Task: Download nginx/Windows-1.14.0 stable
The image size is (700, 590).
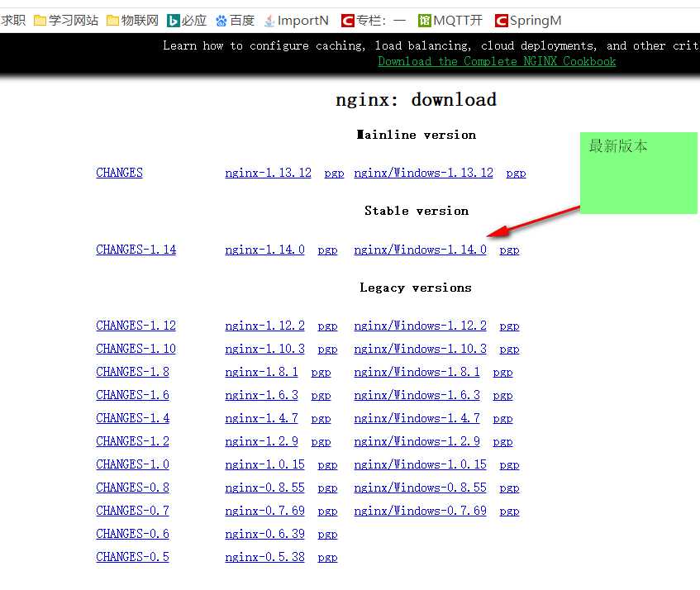Action: (420, 250)
